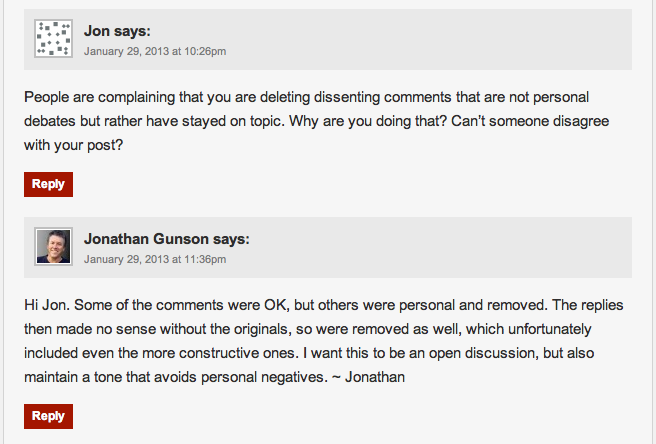
Task: Open the 10:26pm comment timestamp permalink
Action: 154,51
